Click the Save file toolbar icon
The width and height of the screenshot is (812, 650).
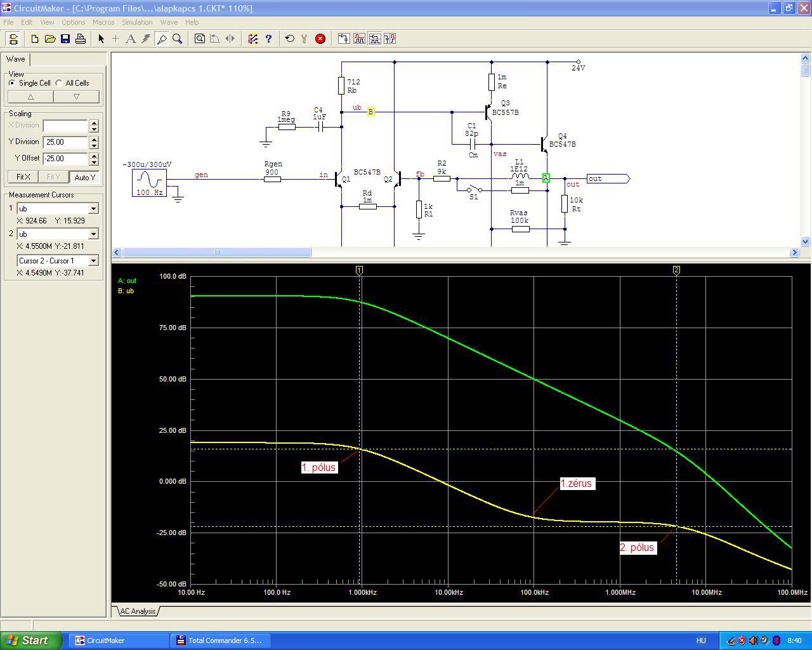click(65, 39)
